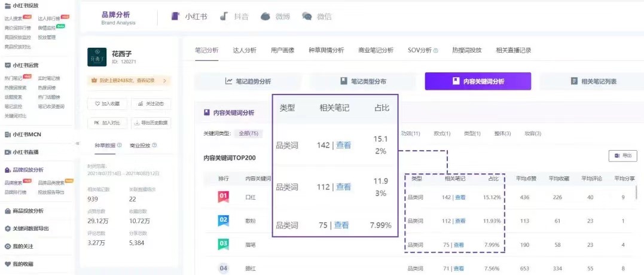Open the 品牌投放分析 sidebar section
This screenshot has width=644, height=275.
click(24, 170)
